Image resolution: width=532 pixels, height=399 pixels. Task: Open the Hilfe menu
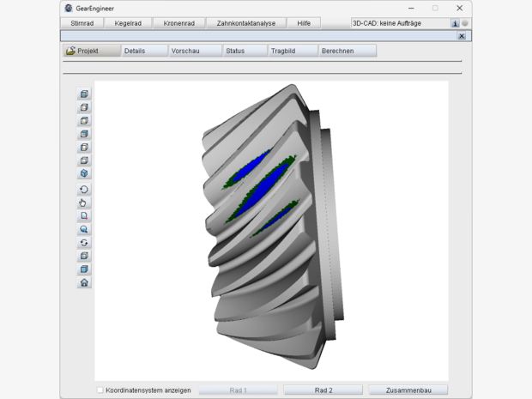tap(303, 23)
